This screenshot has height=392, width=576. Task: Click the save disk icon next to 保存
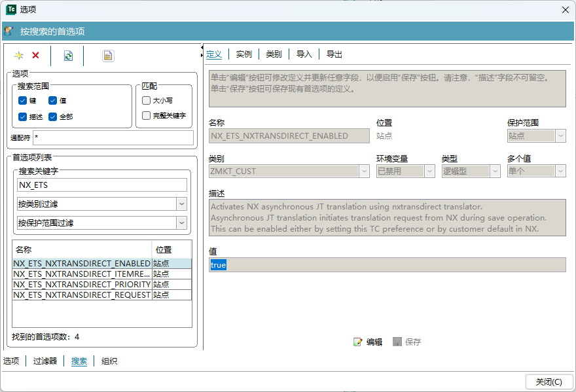(x=396, y=341)
